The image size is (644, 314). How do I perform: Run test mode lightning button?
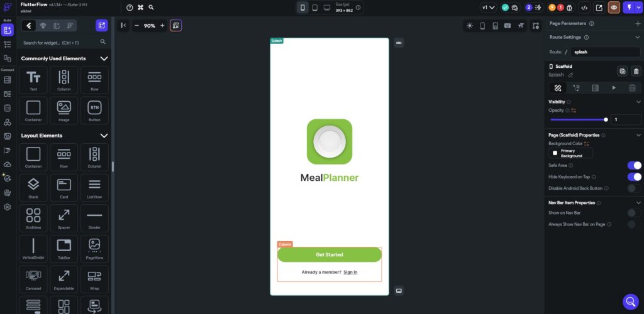pyautogui.click(x=630, y=8)
